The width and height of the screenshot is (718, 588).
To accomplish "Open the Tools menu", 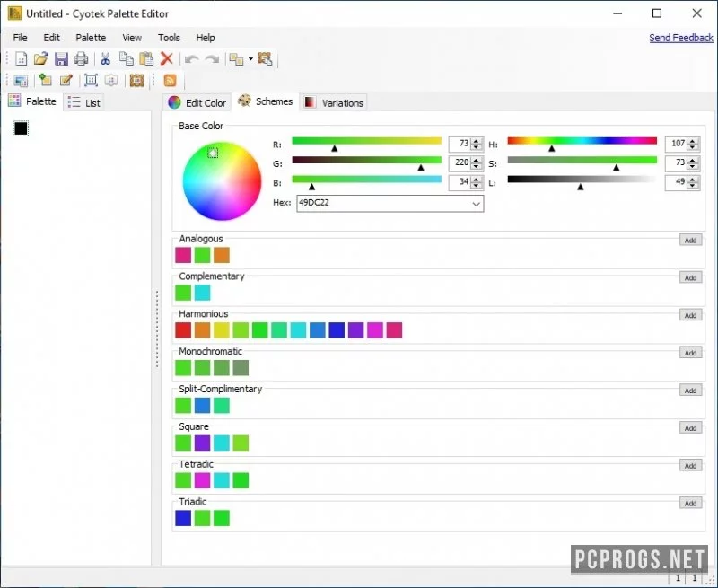I will [169, 38].
